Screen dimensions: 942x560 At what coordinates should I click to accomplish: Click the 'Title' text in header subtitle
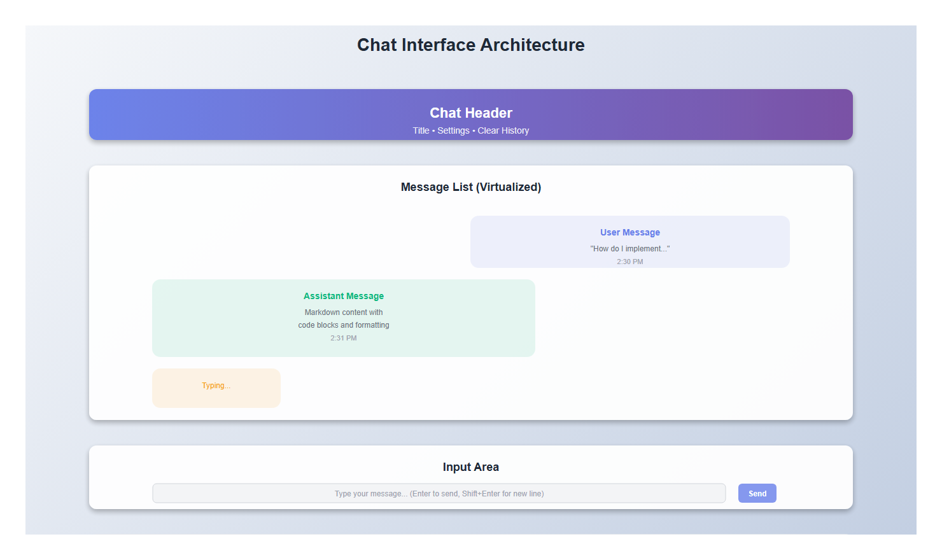(x=421, y=130)
